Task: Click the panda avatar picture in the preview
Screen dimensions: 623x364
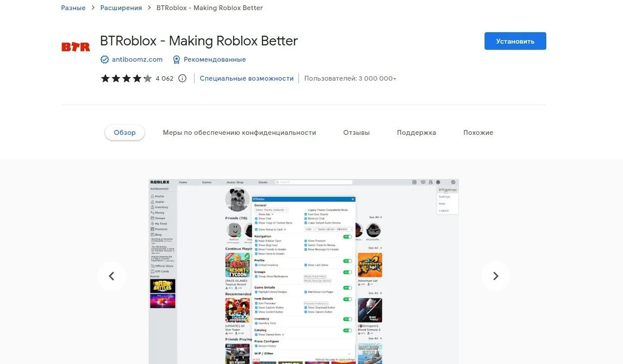Action: click(237, 200)
